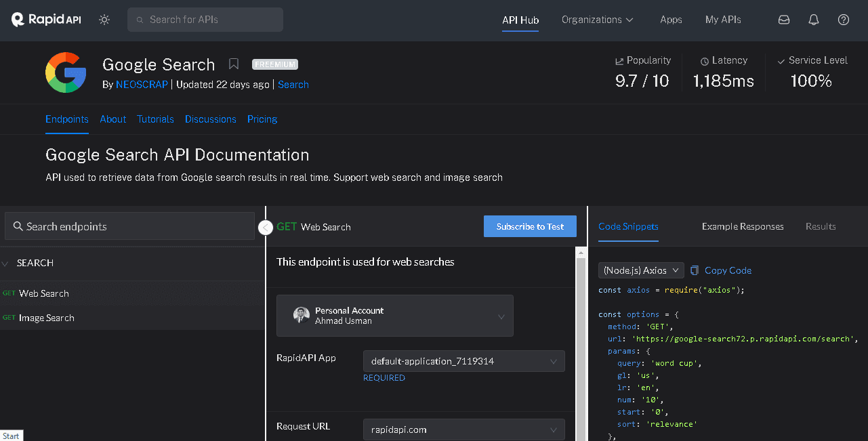Open the notifications bell icon

click(x=814, y=20)
